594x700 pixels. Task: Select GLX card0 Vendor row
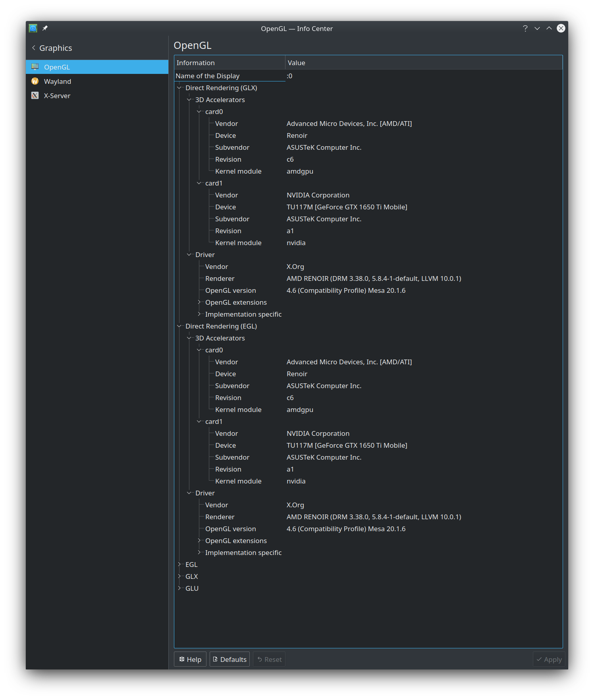point(368,124)
